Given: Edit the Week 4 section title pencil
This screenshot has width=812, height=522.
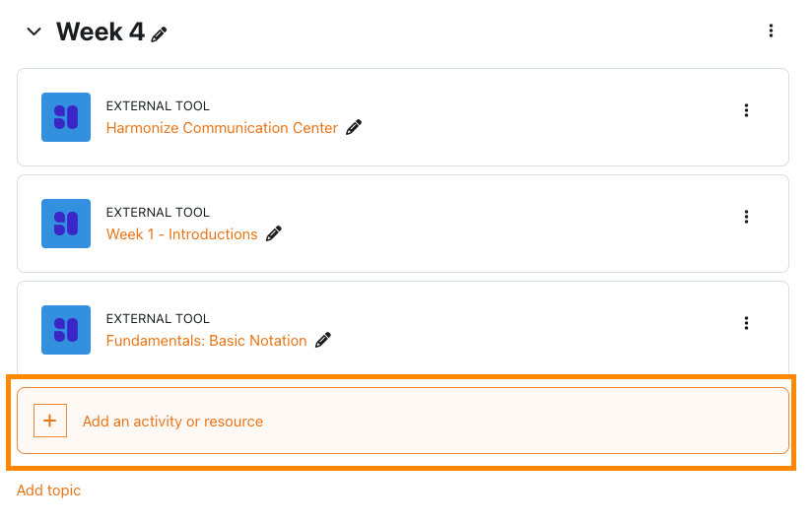Looking at the screenshot, I should point(160,33).
